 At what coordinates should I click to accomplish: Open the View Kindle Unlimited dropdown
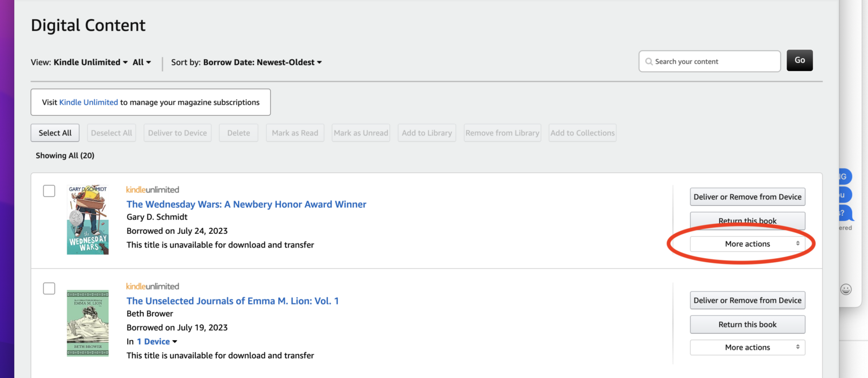coord(90,62)
